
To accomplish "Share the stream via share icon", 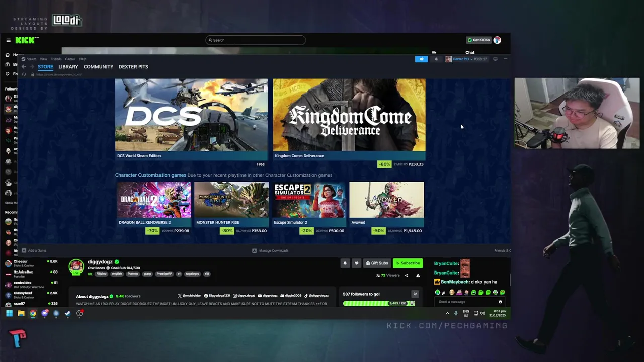I will [x=407, y=275].
